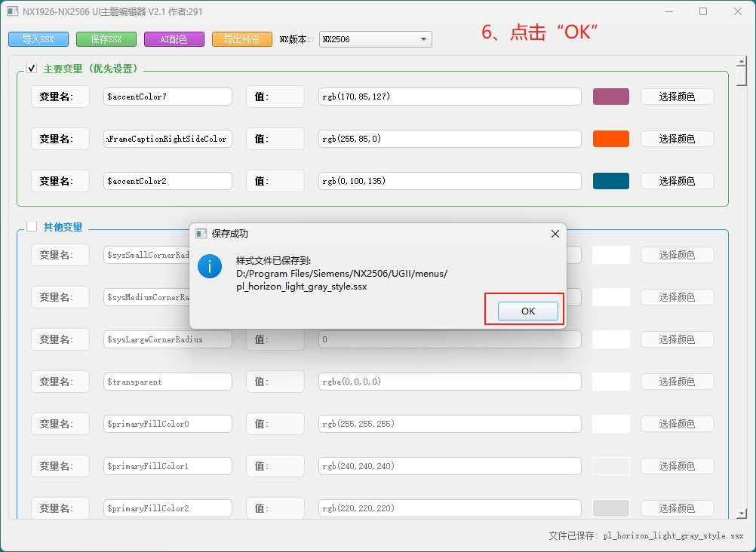Viewport: 756px width, 552px height.
Task: Click the 保存成功 dialog title icon
Action: (x=201, y=234)
